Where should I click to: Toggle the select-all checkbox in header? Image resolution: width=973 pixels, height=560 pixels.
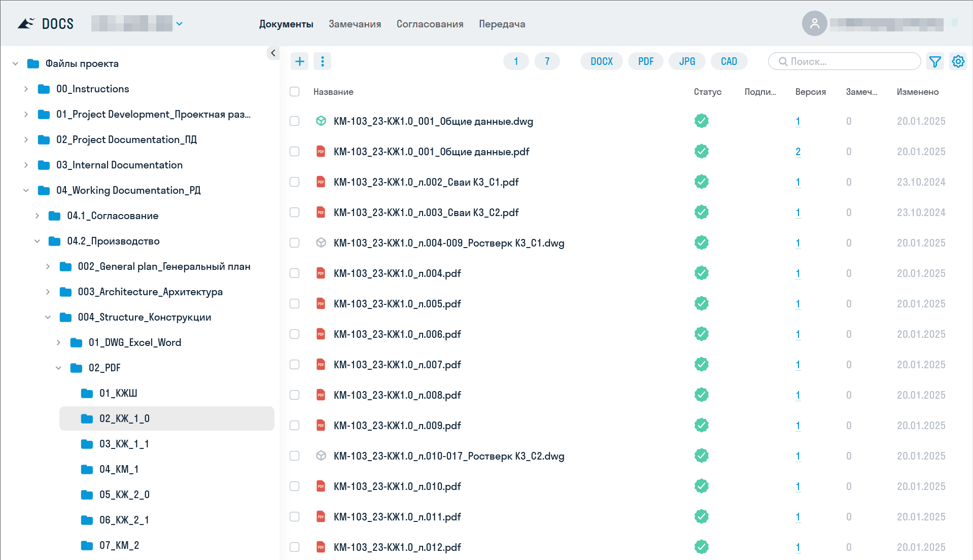click(x=294, y=92)
